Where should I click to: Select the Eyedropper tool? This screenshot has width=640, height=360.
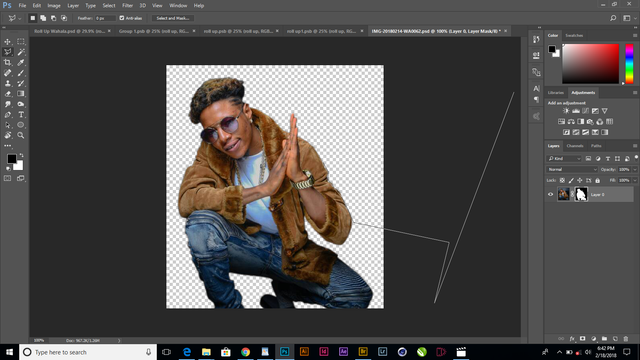pos(21,62)
